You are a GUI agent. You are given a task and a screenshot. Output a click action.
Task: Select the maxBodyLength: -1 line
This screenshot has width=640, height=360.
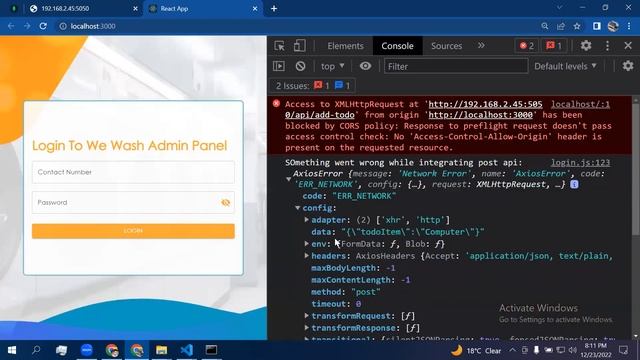[353, 268]
